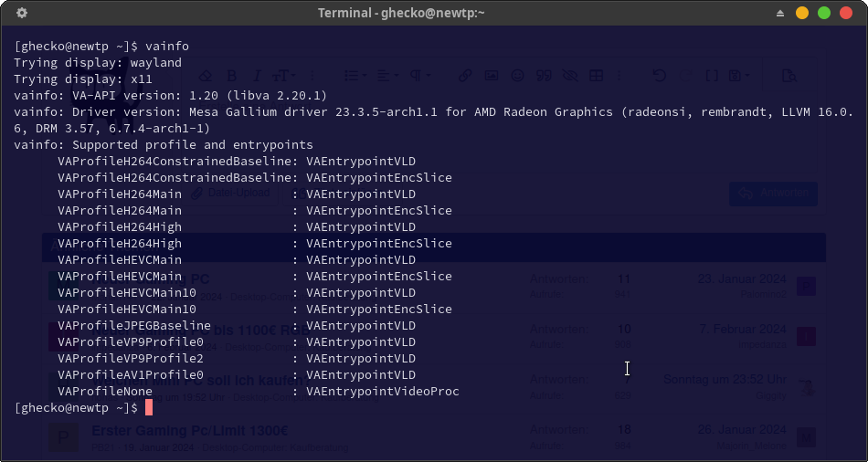Click 'VAProfileH264High' on the VAEntrypointVLD row
The image size is (868, 462).
120,226
